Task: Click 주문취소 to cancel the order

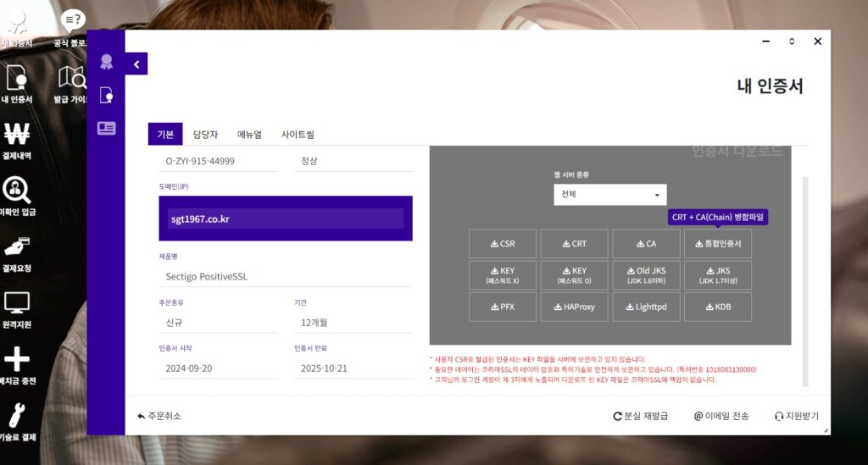Action: pos(159,416)
